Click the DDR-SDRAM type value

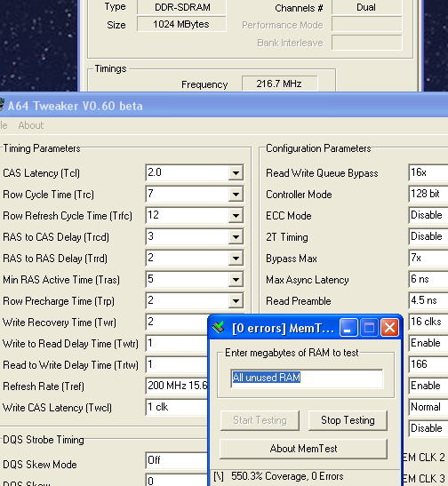(x=181, y=7)
